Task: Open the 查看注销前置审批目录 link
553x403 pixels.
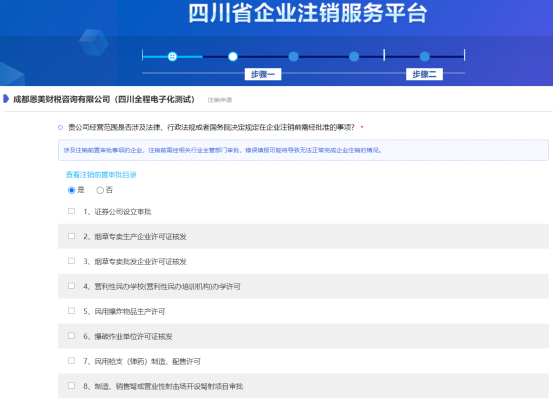Action: pyautogui.click(x=101, y=175)
